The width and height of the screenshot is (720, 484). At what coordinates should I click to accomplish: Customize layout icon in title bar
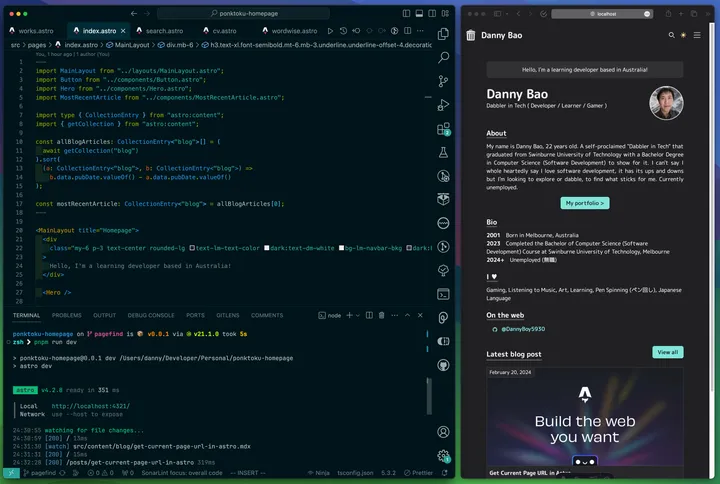click(x=445, y=13)
